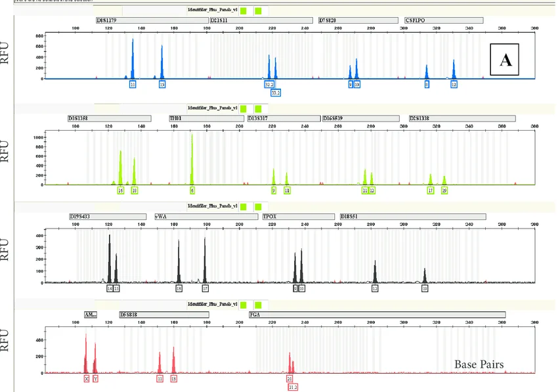The width and height of the screenshot is (558, 392).
Task: Click allele label 33.2 in blue panel
Action: 276,93
